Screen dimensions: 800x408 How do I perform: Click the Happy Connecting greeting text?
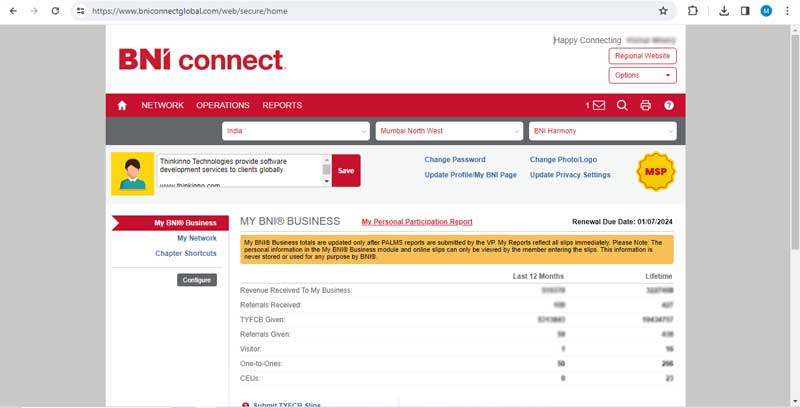(x=587, y=40)
